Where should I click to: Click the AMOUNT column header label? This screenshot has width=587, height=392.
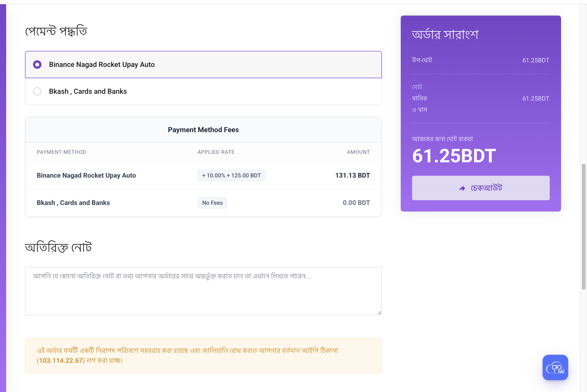[x=358, y=152]
